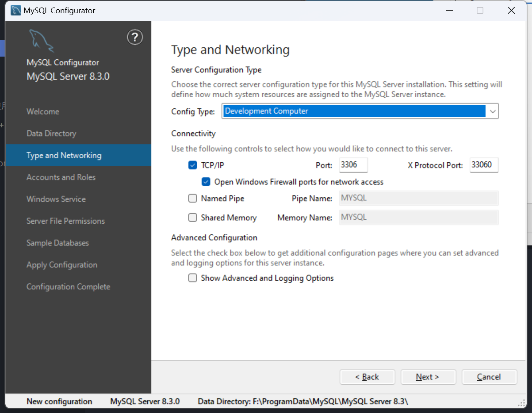Close the MySQL Configurator window
Image resolution: width=532 pixels, height=413 pixels.
coord(511,11)
